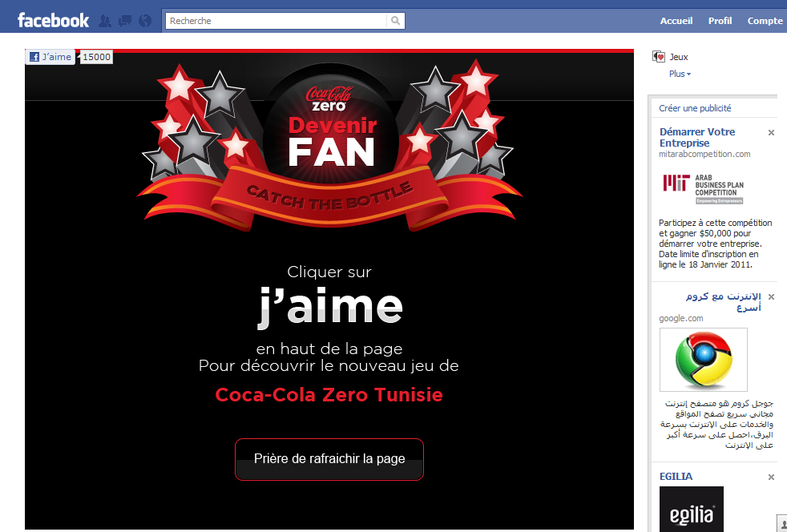
Task: Click the mitarabcompetition.com text
Action: coord(704,154)
